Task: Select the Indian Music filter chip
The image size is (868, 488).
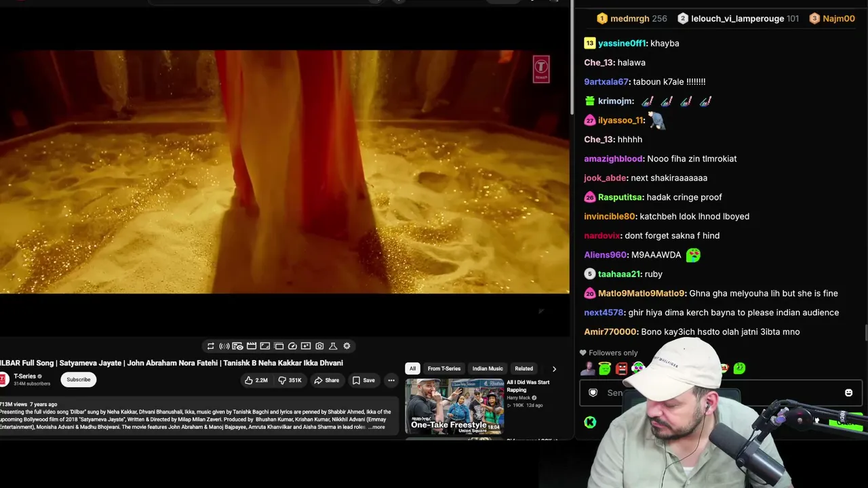Action: pyautogui.click(x=488, y=369)
